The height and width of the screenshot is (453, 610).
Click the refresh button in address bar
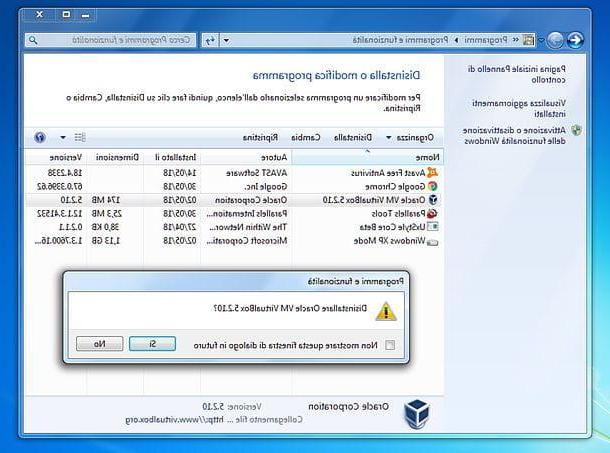click(x=210, y=40)
